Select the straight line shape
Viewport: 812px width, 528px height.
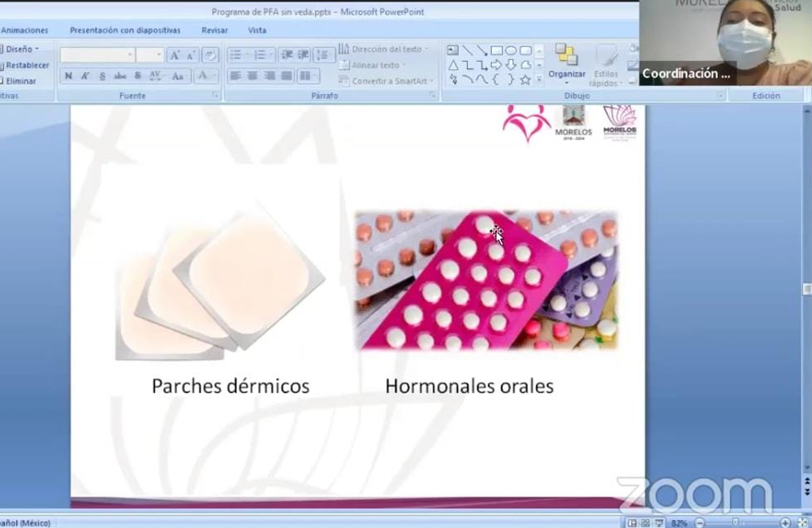pos(467,50)
